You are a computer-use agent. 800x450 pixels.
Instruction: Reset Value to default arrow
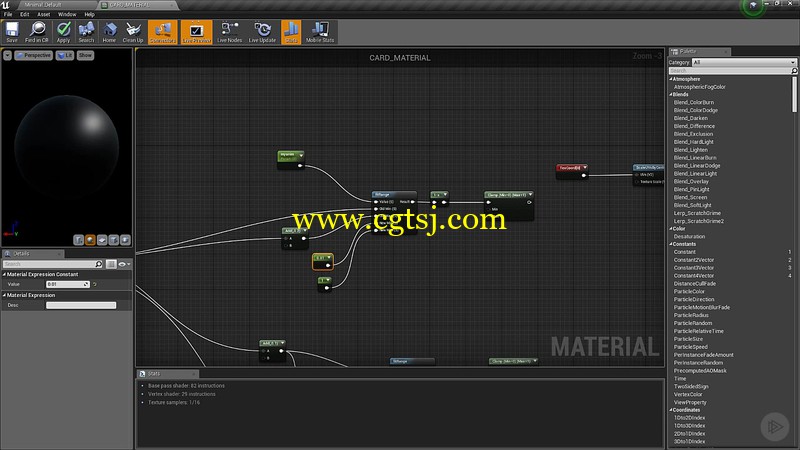pos(95,284)
